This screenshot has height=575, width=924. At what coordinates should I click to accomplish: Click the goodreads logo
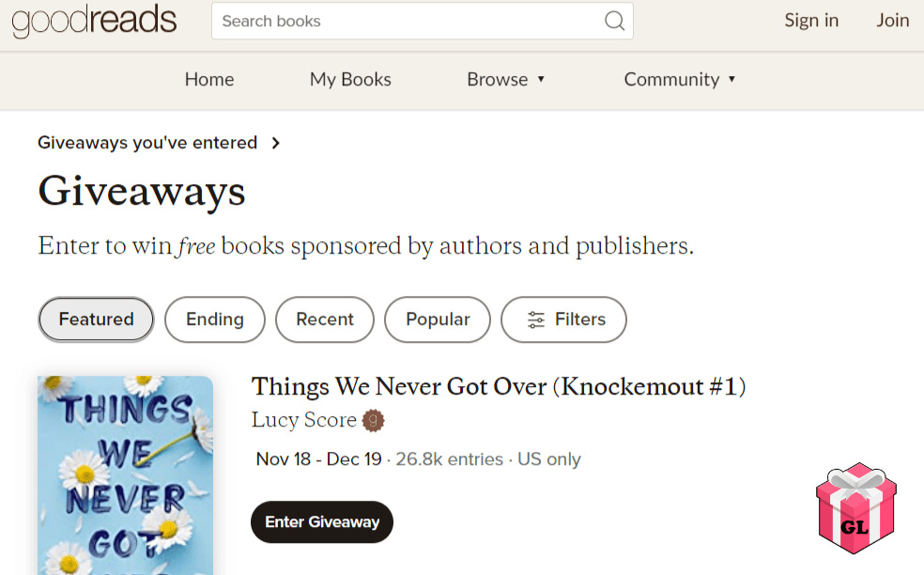point(94,21)
